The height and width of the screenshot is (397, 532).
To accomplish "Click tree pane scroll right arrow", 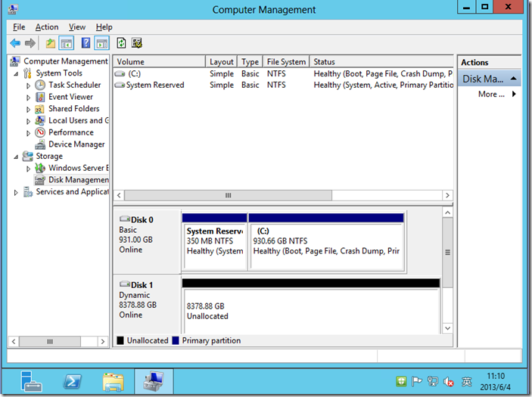I will [103, 341].
